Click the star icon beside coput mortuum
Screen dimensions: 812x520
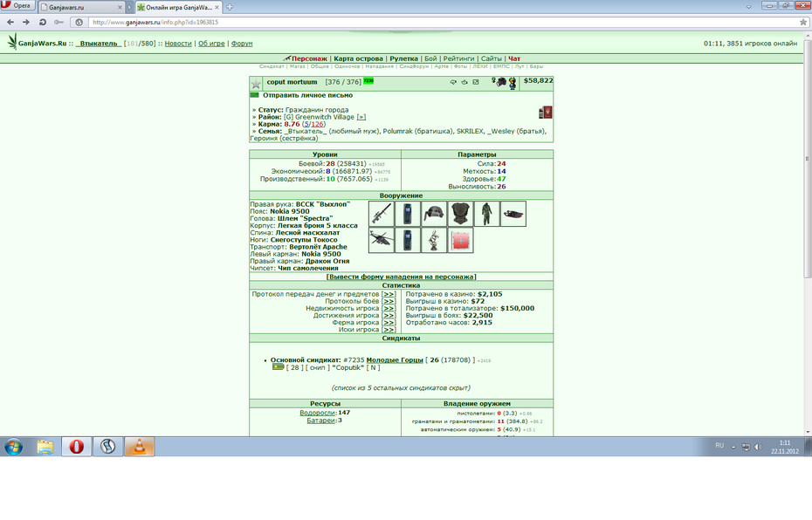click(256, 84)
